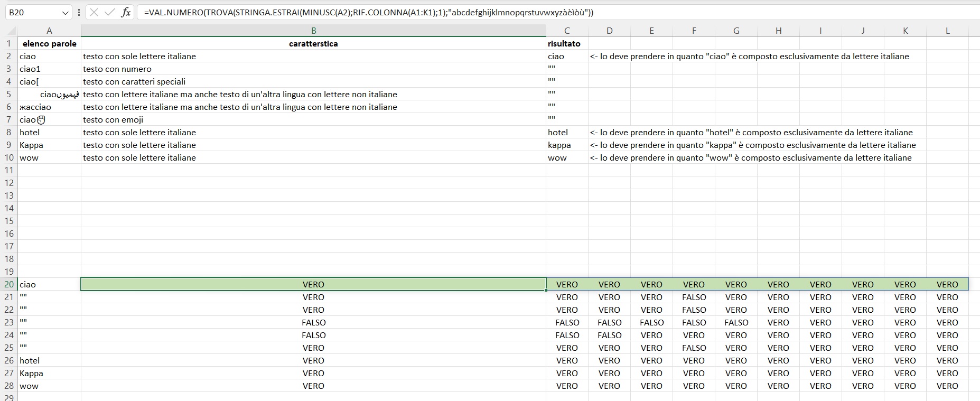Select column L header
980x401 pixels.
947,31
